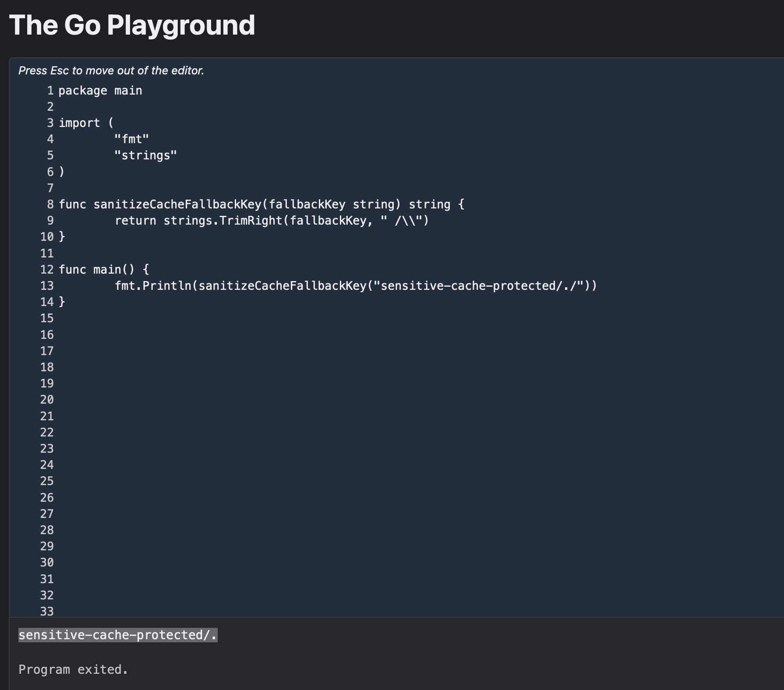
Task: Place cursor on package main line
Action: 100,91
